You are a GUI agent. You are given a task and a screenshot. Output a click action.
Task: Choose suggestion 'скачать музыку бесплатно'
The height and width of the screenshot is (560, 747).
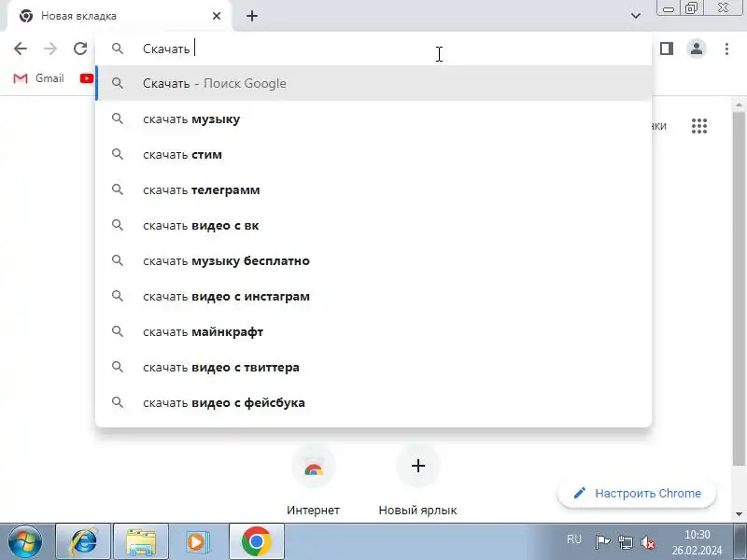(x=373, y=261)
